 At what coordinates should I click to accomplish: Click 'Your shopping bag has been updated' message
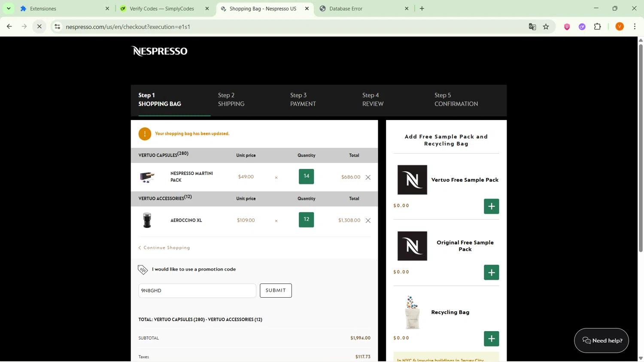192,134
